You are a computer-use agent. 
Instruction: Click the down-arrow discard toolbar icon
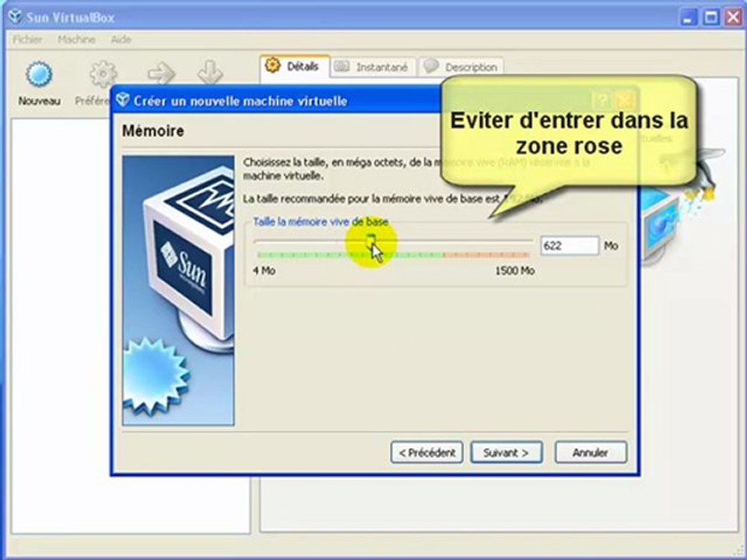coord(210,73)
